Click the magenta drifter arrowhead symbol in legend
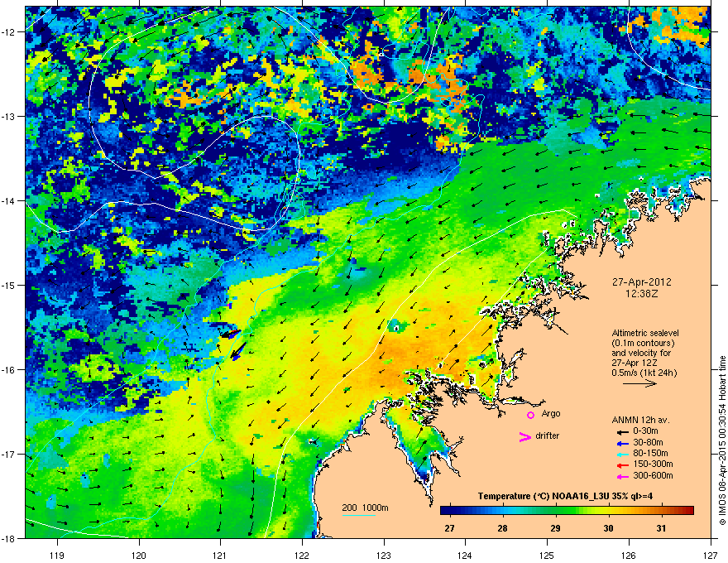 [x=525, y=436]
